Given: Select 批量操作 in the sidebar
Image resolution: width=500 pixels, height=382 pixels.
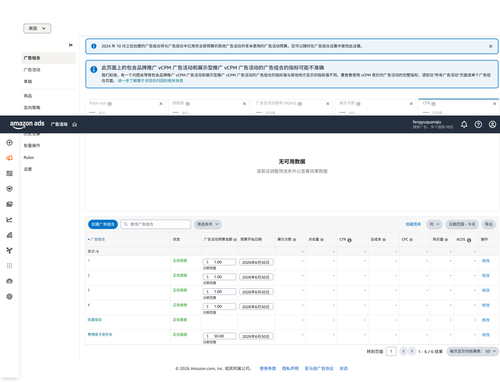Looking at the screenshot, I should 32,145.
